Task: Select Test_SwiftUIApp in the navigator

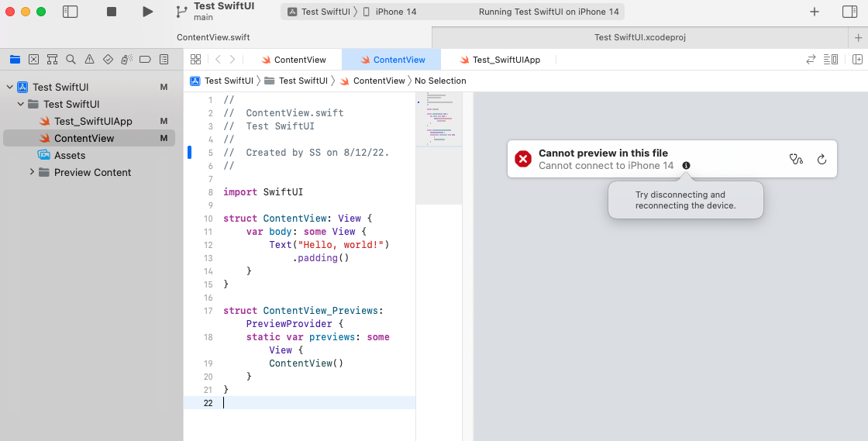Action: click(89, 121)
